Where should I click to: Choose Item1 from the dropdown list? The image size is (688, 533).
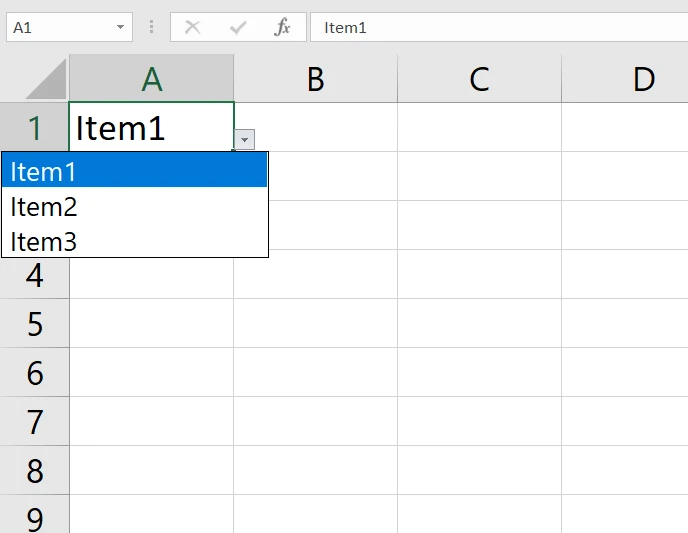[134, 172]
